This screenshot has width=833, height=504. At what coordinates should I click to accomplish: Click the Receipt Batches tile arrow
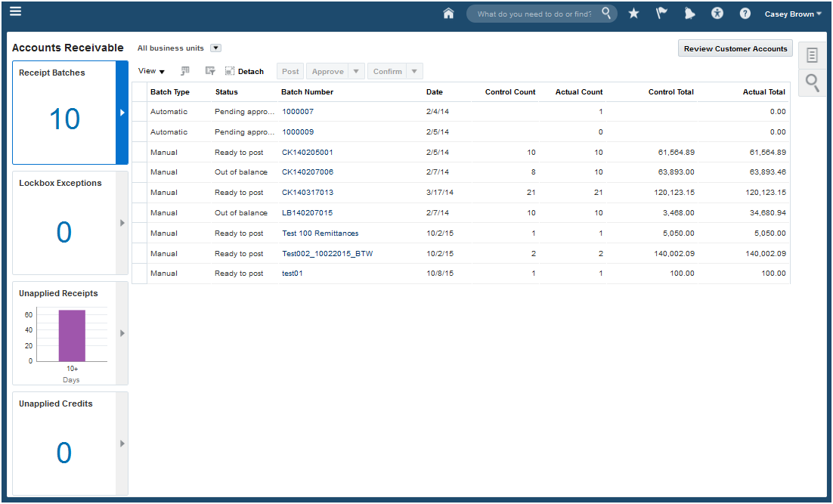122,113
